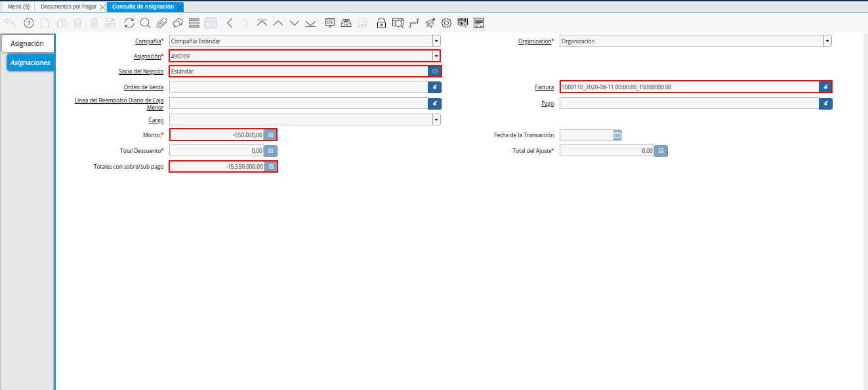Click the Fecha de la Transacción date field
The height and width of the screenshot is (390, 868).
587,135
